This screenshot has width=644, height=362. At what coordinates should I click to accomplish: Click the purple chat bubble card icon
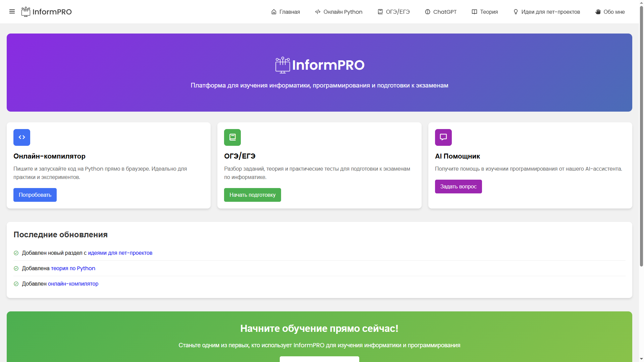(x=443, y=137)
